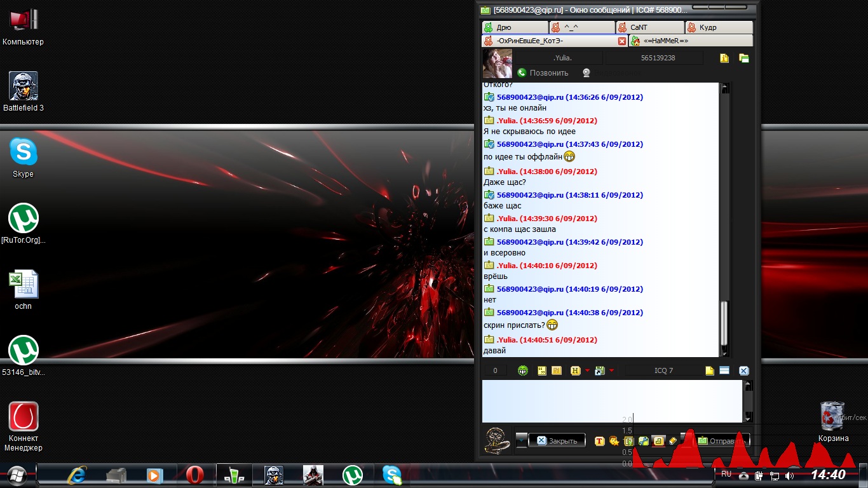
Task: Launch Internet Explorer from taskbar
Action: [x=77, y=475]
